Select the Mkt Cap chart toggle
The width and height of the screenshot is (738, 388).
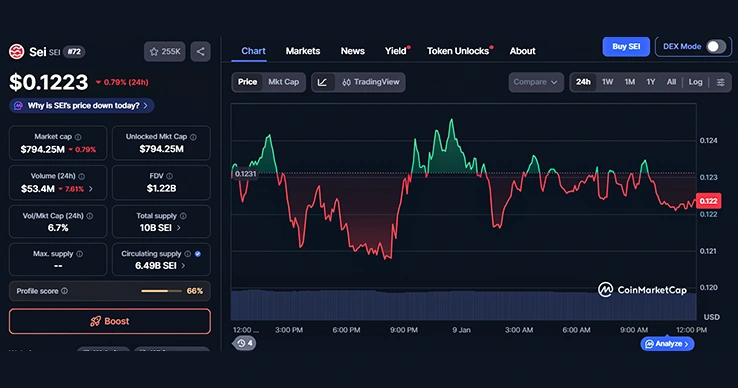click(283, 82)
